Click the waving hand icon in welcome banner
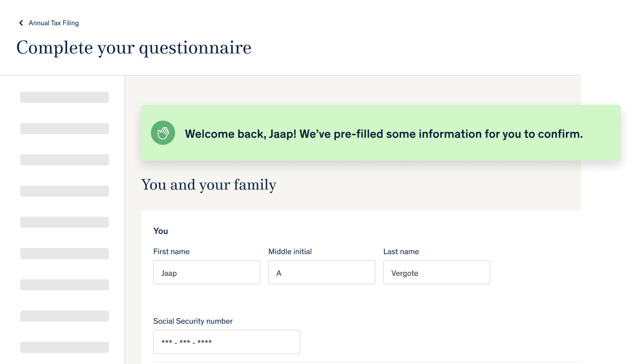This screenshot has width=633, height=364. (x=163, y=133)
